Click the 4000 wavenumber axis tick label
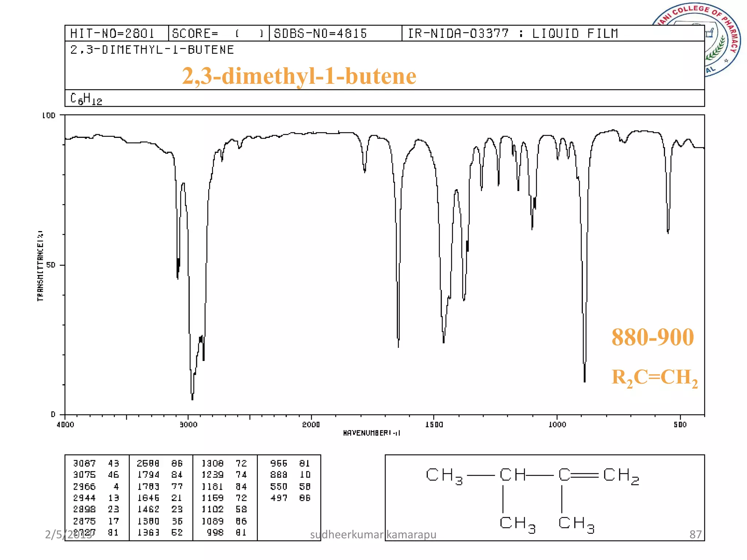This screenshot has height=560, width=747. (65, 424)
